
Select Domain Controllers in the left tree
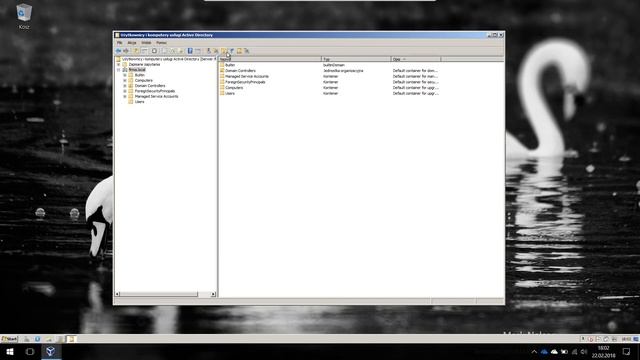click(x=150, y=86)
